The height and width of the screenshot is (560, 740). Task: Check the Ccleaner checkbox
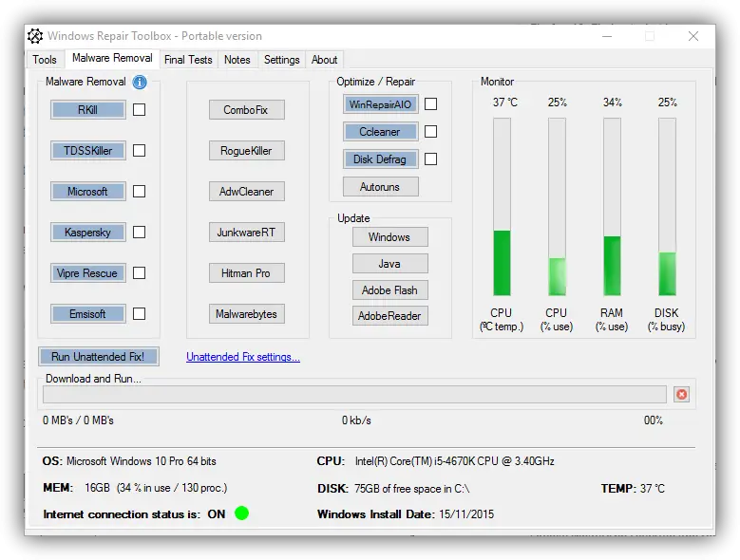pyautogui.click(x=431, y=132)
